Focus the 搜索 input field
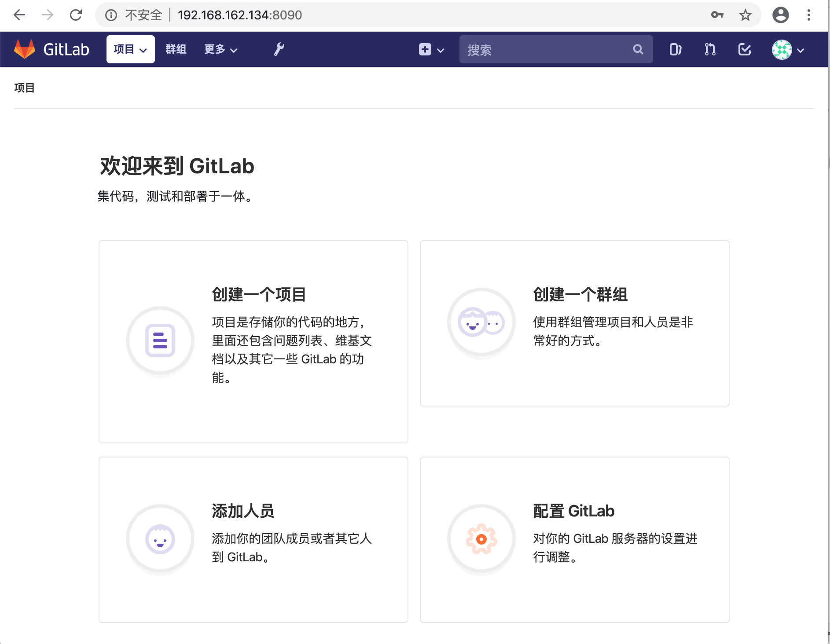The height and width of the screenshot is (644, 830). pyautogui.click(x=556, y=49)
